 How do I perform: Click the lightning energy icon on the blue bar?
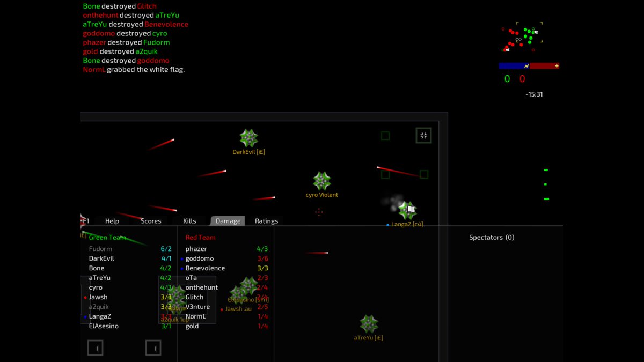point(526,66)
